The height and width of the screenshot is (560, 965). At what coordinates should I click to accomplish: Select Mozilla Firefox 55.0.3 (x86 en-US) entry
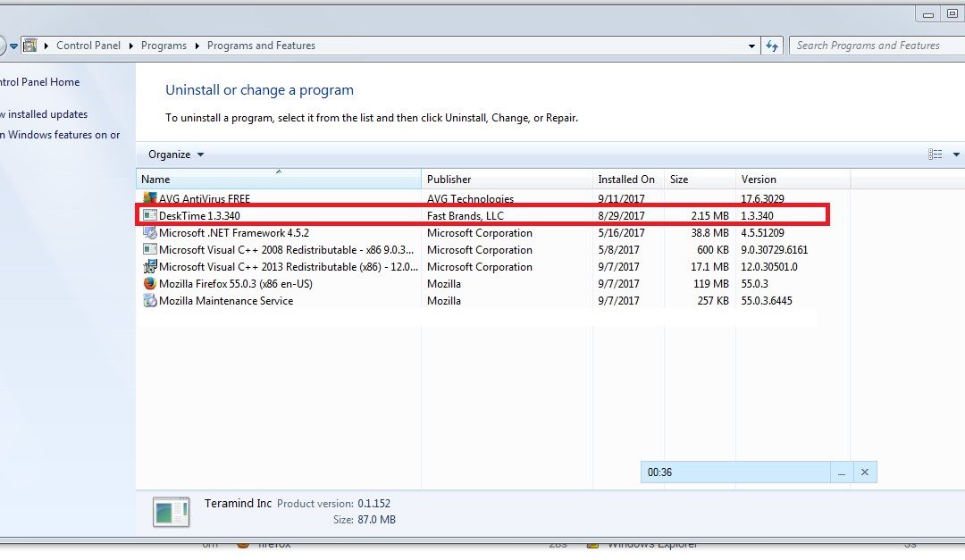236,284
